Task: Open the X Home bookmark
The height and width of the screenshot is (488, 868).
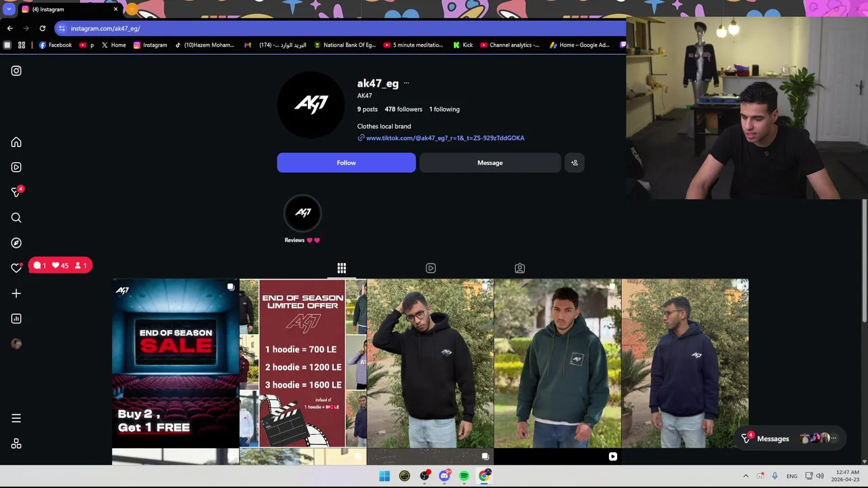Action: pos(113,45)
